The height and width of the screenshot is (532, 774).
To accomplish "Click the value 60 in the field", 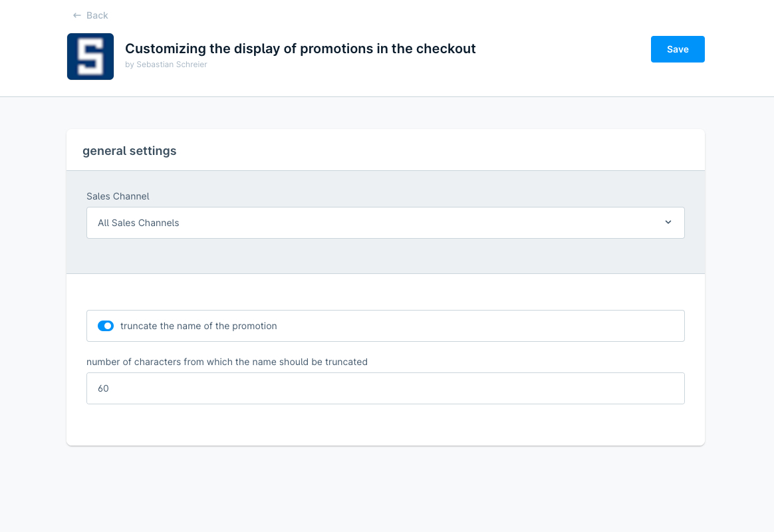I will (x=103, y=388).
